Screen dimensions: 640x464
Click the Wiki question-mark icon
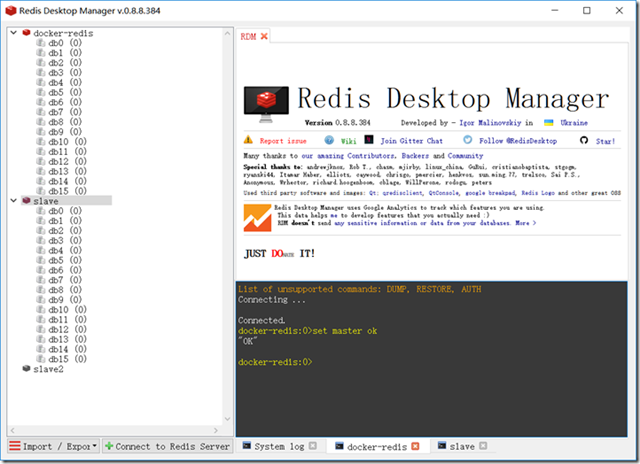[x=329, y=140]
